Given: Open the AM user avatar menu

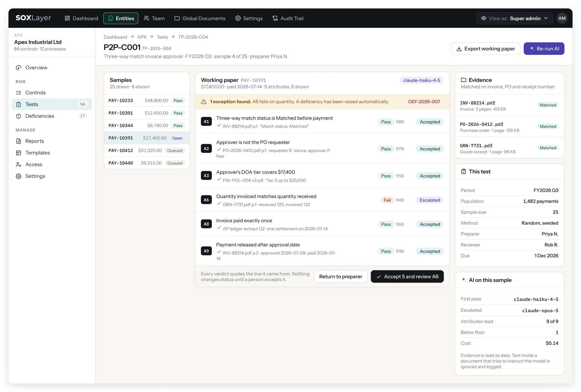Looking at the screenshot, I should [562, 18].
